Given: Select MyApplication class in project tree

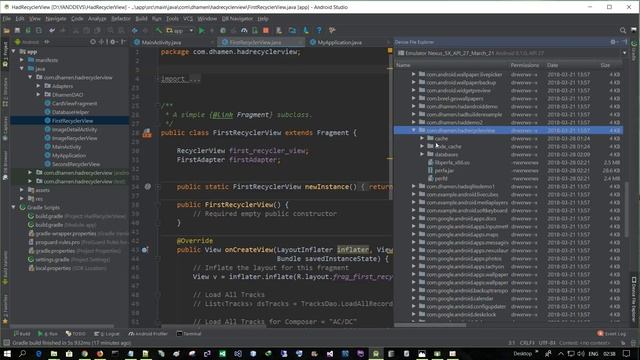Looking at the screenshot, I should tap(69, 156).
